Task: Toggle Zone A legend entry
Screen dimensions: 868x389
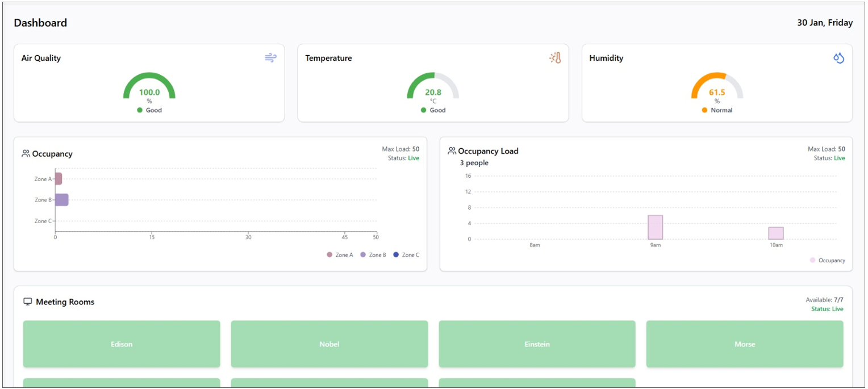Action: coord(340,255)
